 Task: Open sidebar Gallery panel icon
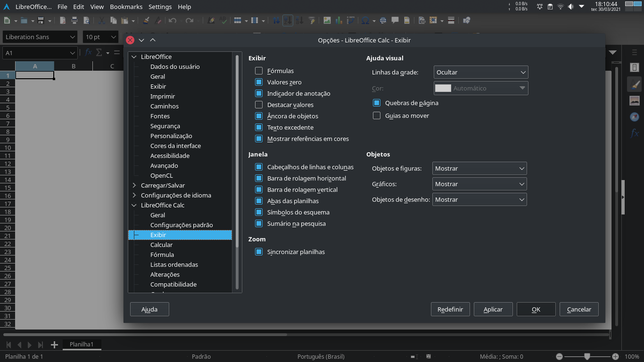pos(635,100)
